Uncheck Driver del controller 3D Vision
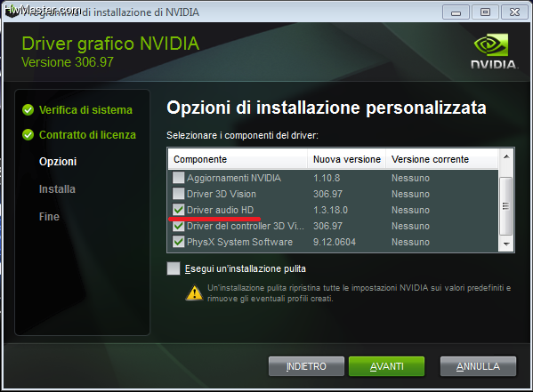 click(178, 226)
